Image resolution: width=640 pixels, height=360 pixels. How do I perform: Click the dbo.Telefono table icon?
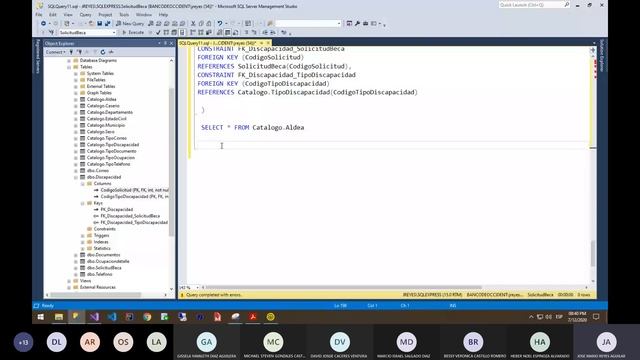point(83,274)
